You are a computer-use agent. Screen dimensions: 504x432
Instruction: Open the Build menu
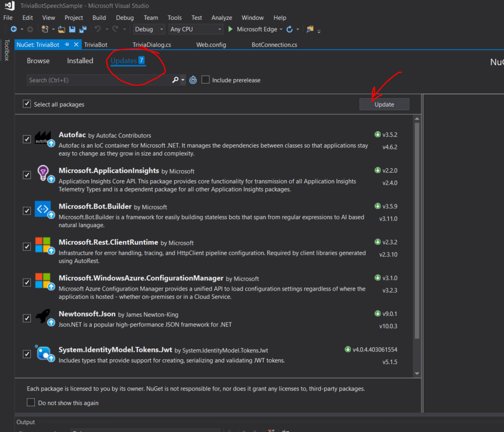pos(99,18)
